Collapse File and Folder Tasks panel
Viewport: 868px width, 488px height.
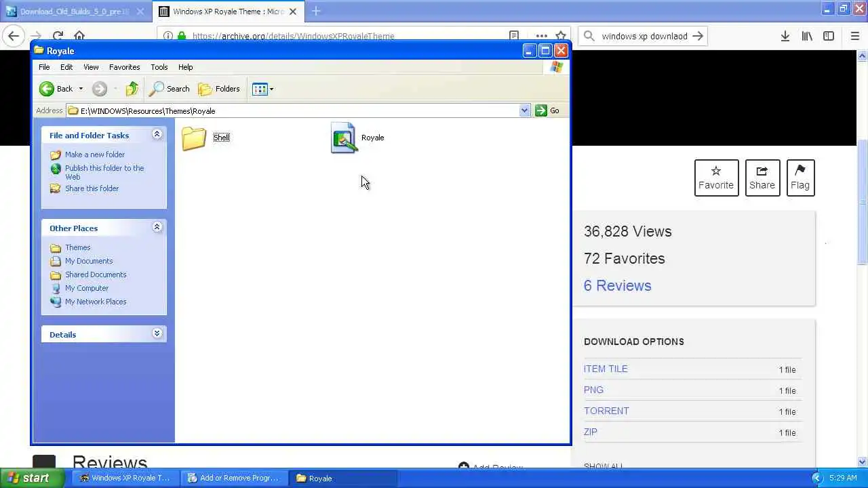pyautogui.click(x=157, y=134)
